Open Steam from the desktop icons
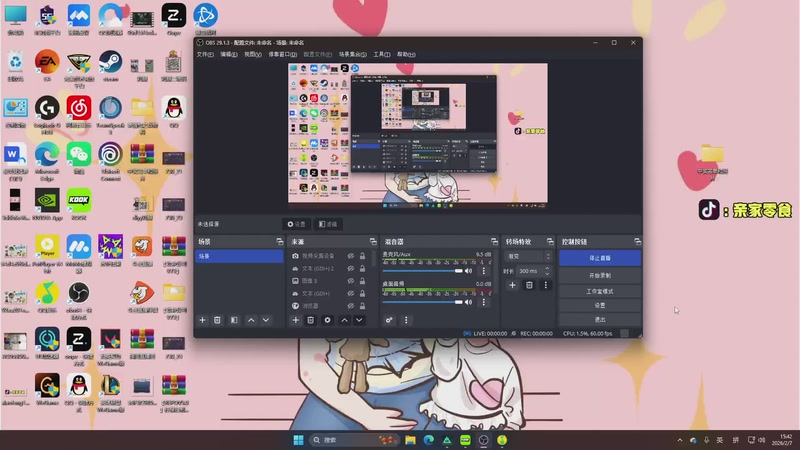This screenshot has width=800, height=450. tap(110, 66)
